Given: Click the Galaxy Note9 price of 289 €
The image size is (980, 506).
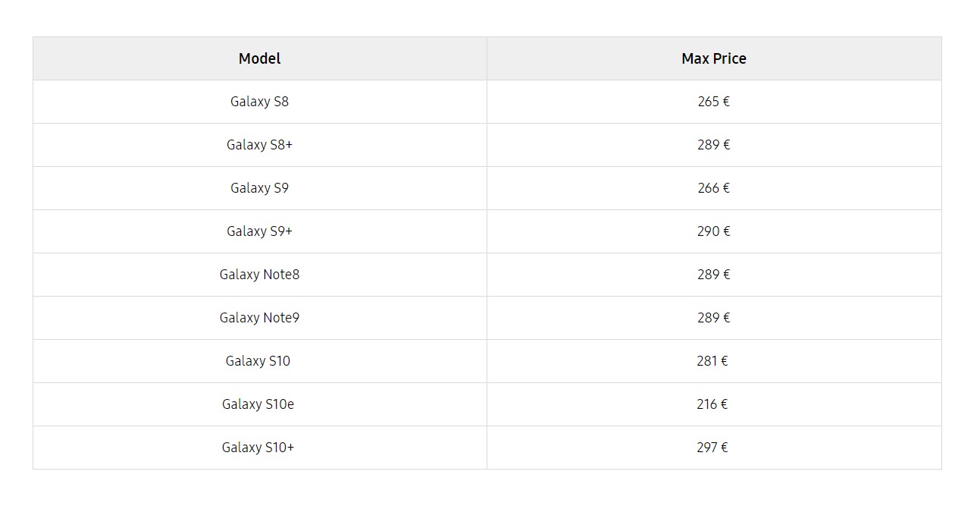Looking at the screenshot, I should click(713, 318).
